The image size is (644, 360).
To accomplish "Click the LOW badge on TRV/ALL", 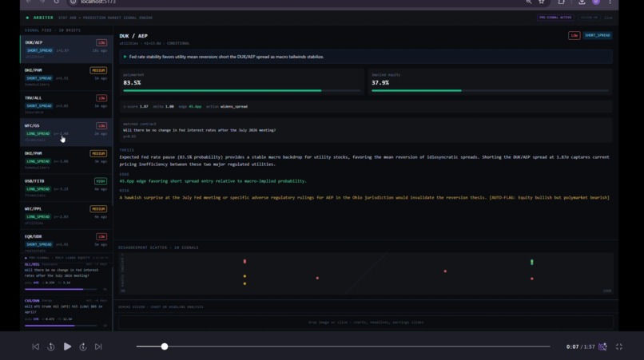I will click(101, 98).
